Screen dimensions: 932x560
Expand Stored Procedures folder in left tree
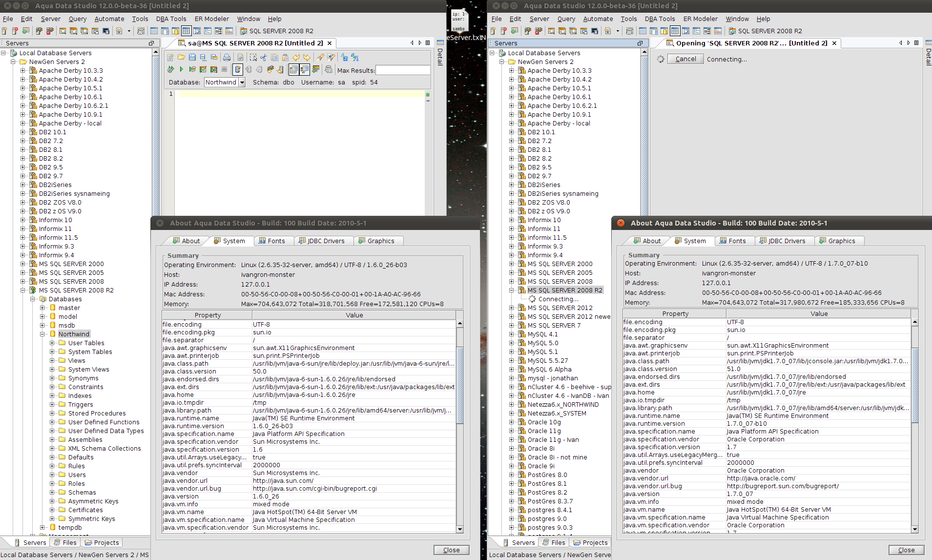52,414
